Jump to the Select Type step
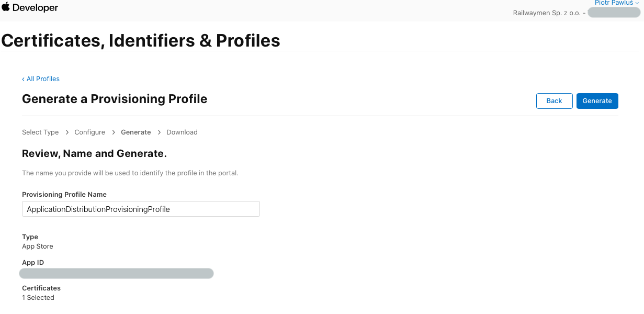 (40, 132)
